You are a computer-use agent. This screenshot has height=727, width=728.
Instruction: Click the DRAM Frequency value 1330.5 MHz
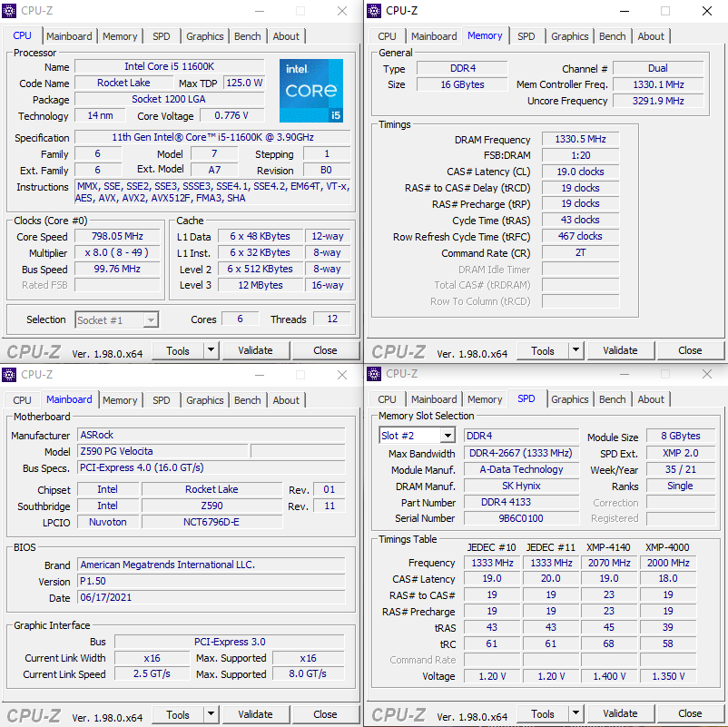[x=580, y=139]
